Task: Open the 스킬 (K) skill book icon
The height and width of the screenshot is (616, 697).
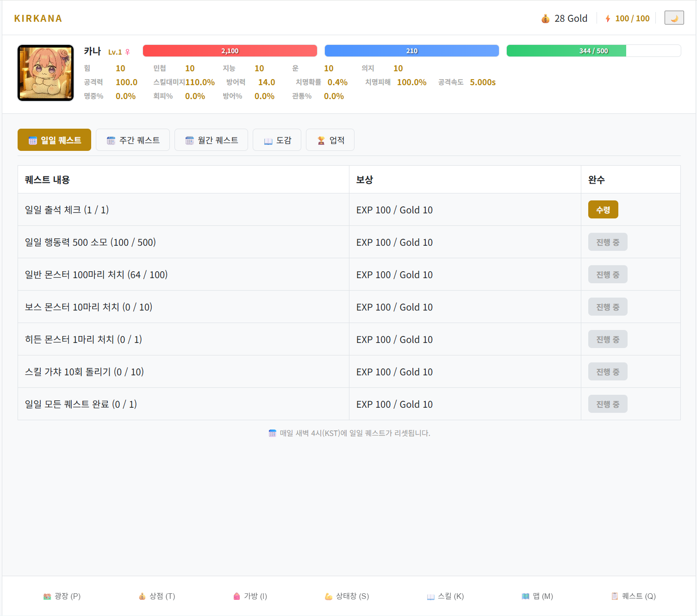Action: pyautogui.click(x=430, y=596)
